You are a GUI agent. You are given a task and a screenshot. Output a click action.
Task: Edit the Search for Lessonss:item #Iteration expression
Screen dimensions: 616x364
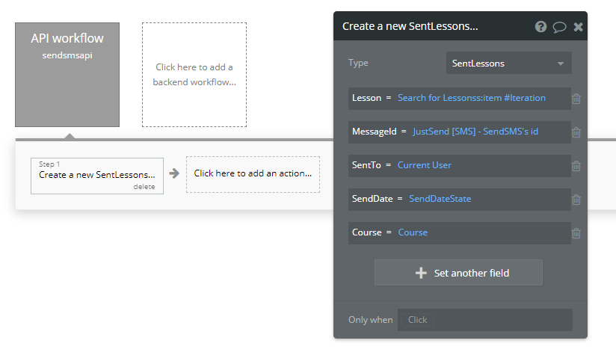[x=472, y=98]
